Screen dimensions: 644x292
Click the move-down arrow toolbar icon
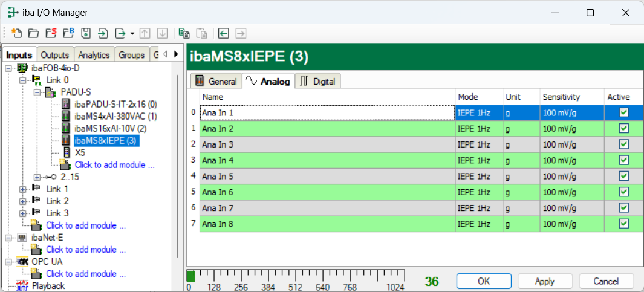point(163,33)
